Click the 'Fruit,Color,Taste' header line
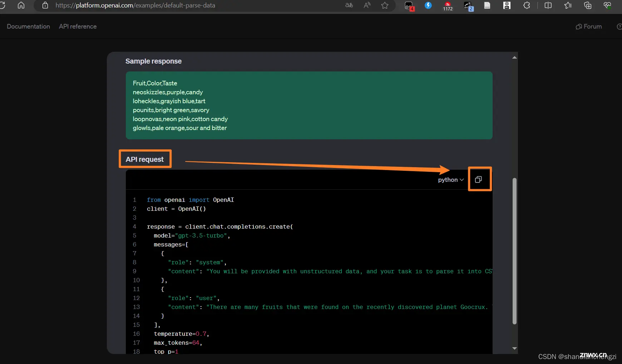Screen dimensions: 622x364 [155, 83]
